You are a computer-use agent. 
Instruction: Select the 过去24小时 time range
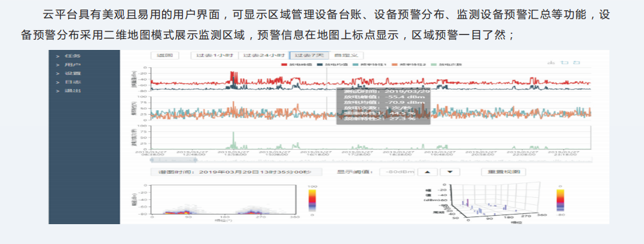pos(263,56)
